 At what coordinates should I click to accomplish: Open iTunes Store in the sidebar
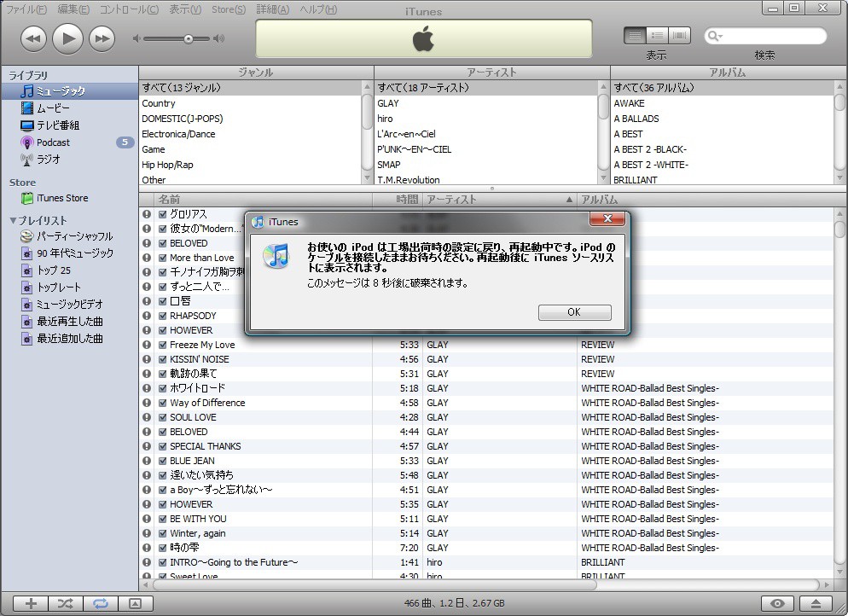click(x=70, y=198)
